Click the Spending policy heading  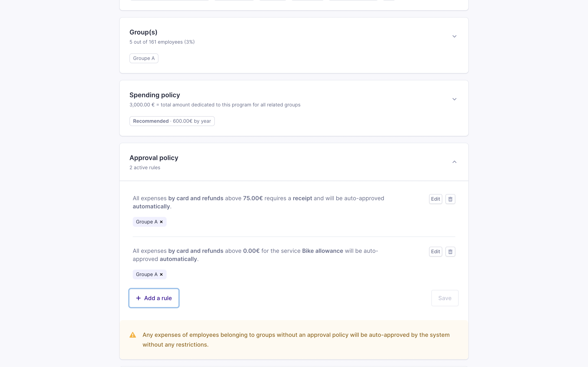point(155,95)
